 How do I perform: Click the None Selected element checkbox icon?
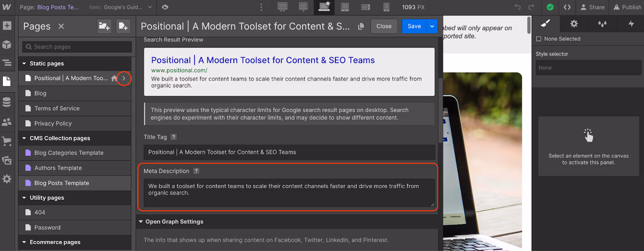[539, 39]
